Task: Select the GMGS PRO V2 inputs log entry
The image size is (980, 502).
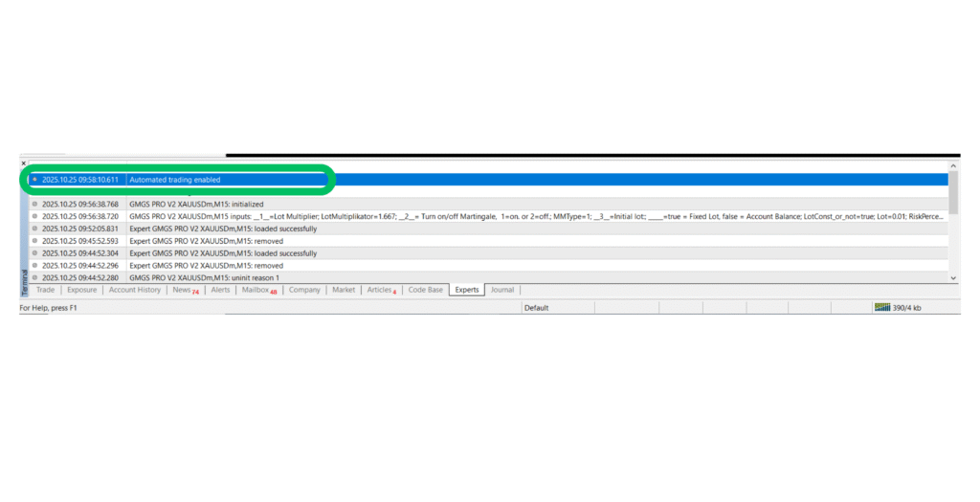Action: (479, 216)
